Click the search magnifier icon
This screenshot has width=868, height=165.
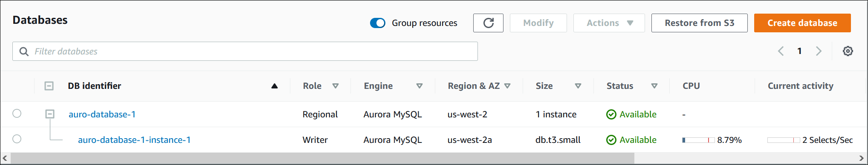(x=24, y=51)
